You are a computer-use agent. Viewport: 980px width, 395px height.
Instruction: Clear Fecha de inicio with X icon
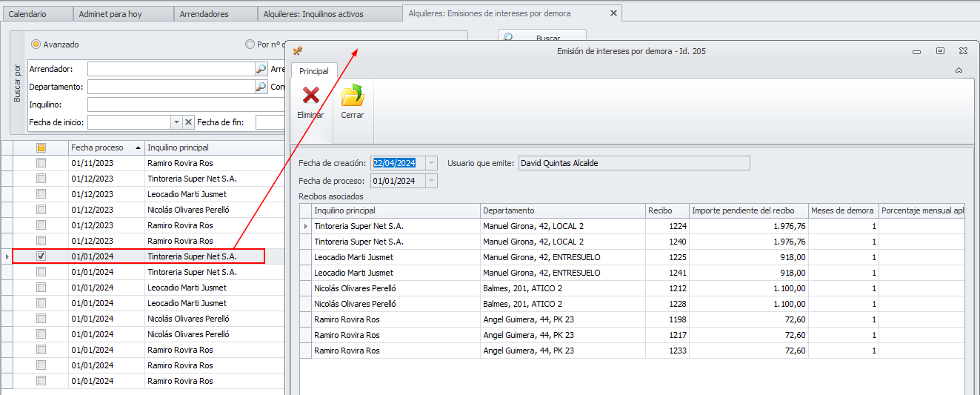point(188,122)
